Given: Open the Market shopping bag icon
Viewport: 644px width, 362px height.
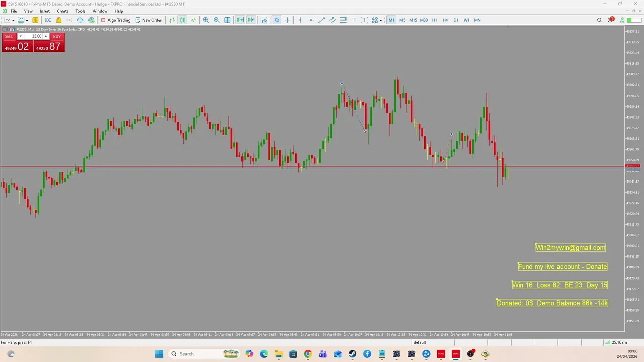Looking at the screenshot, I should [x=59, y=20].
